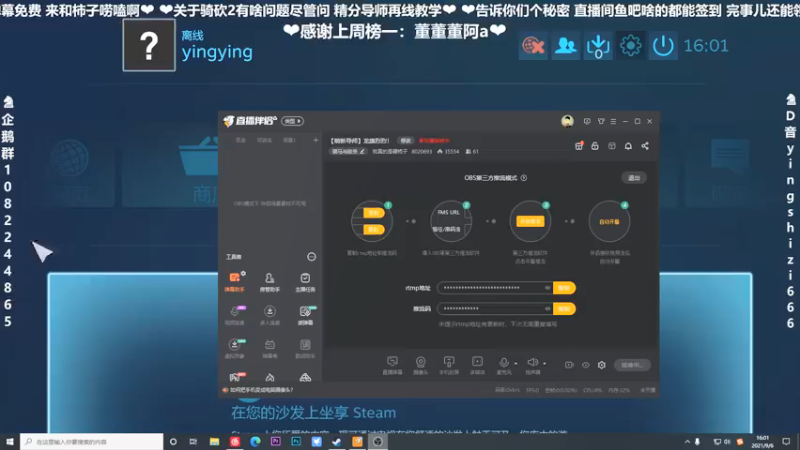Click step 3 yellow start-stream button
Screen dimensions: 800x450
[x=530, y=221]
